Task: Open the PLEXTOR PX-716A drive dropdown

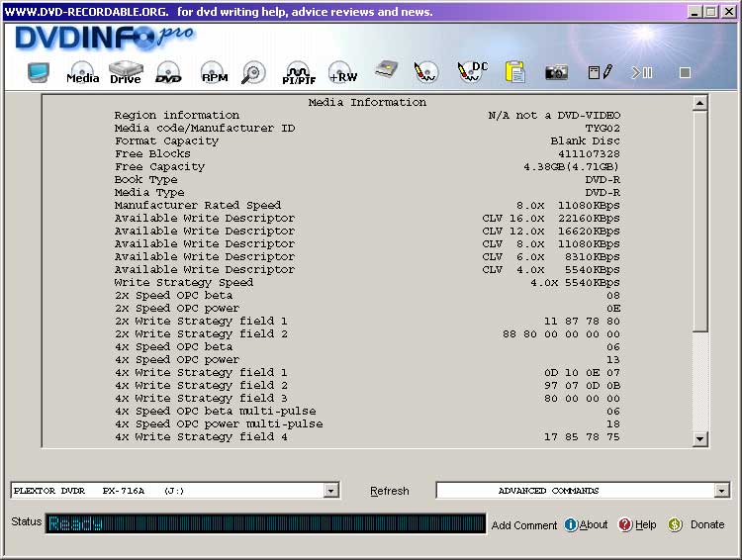Action: pos(331,491)
